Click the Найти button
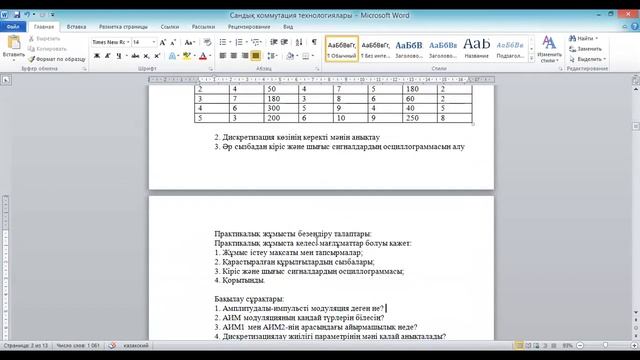This screenshot has height=360, width=640. [584, 38]
